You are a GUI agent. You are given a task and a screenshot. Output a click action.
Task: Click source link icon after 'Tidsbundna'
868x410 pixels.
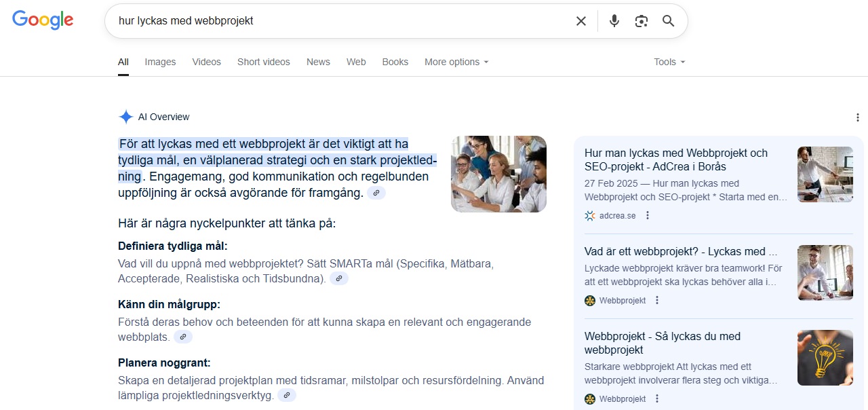click(x=339, y=278)
